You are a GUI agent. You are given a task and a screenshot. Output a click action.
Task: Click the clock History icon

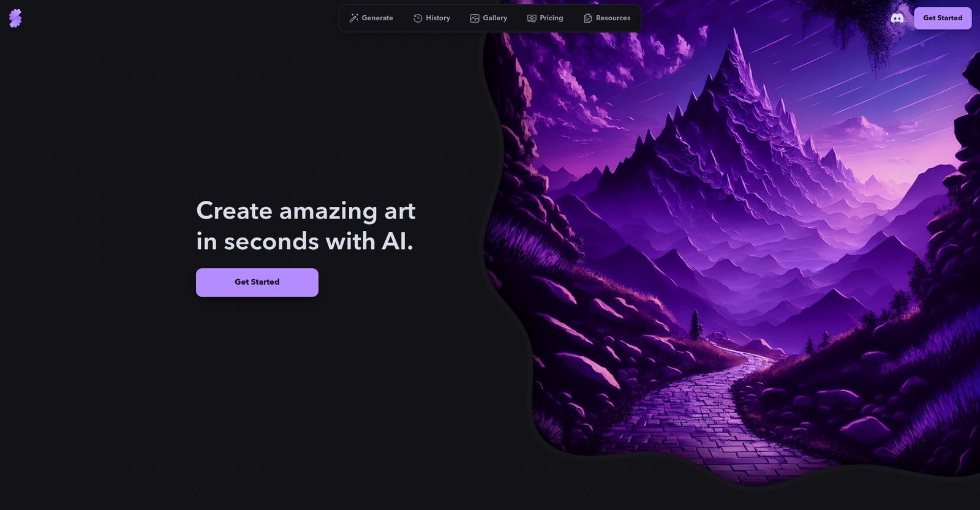point(418,18)
